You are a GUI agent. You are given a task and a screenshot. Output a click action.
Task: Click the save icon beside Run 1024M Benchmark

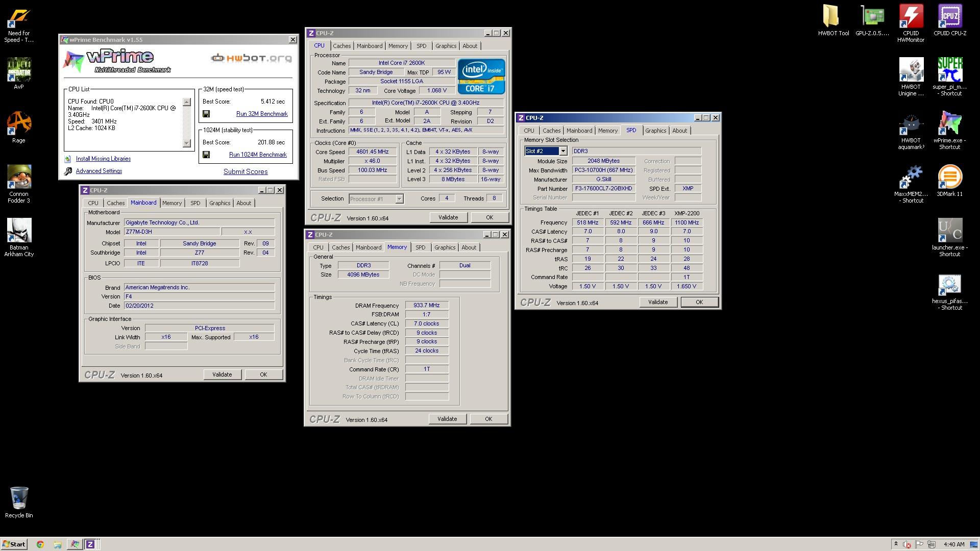[206, 155]
